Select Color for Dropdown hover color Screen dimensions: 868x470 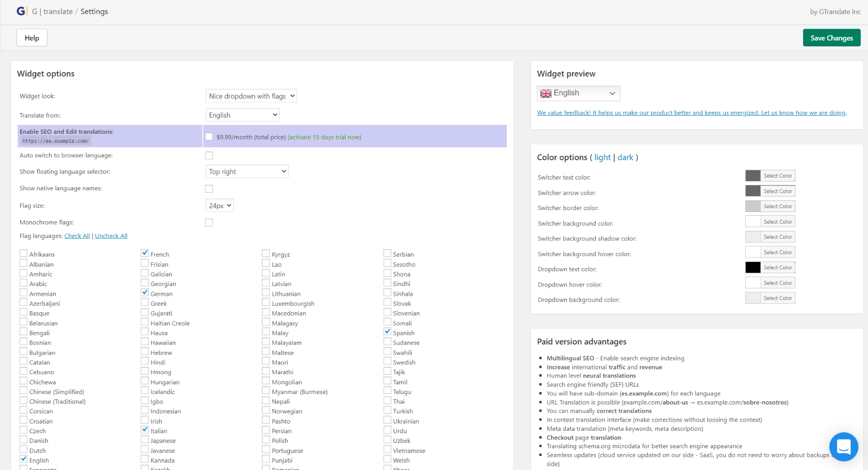tap(777, 283)
